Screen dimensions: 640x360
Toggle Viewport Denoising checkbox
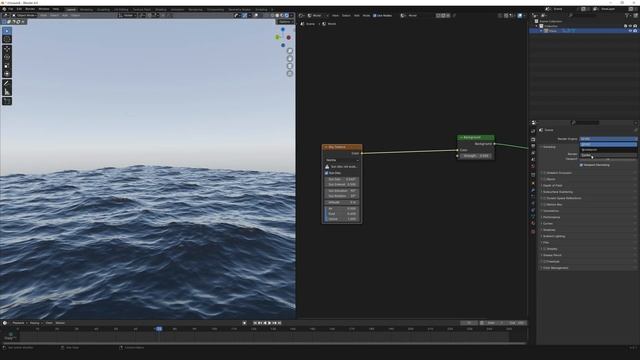coord(581,165)
